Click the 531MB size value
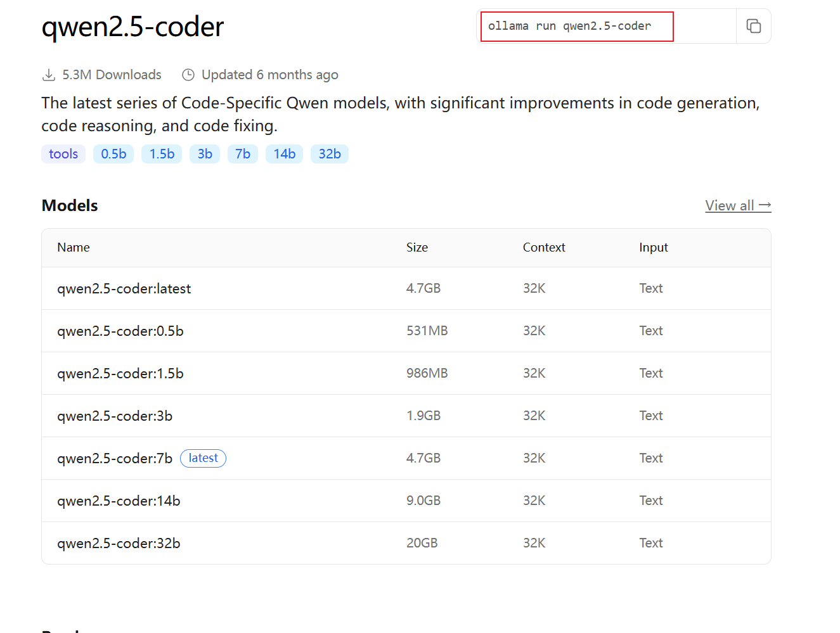 pyautogui.click(x=427, y=331)
